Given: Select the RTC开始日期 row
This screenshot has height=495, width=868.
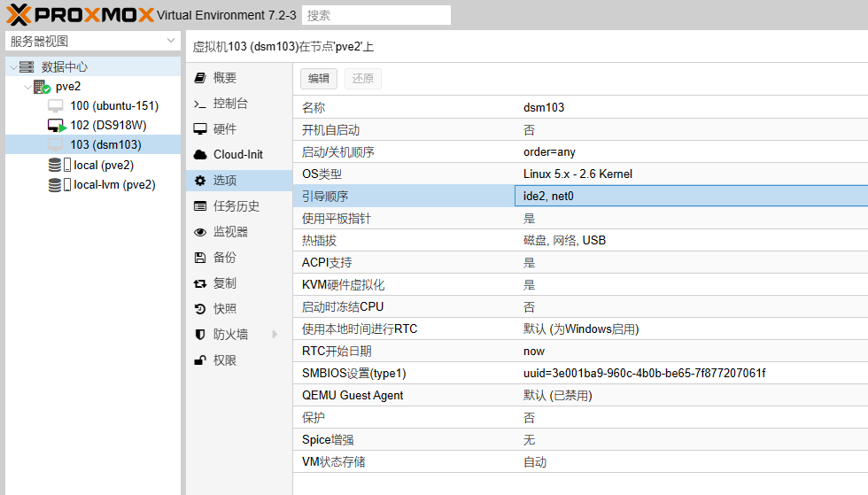Looking at the screenshot, I should tap(580, 351).
